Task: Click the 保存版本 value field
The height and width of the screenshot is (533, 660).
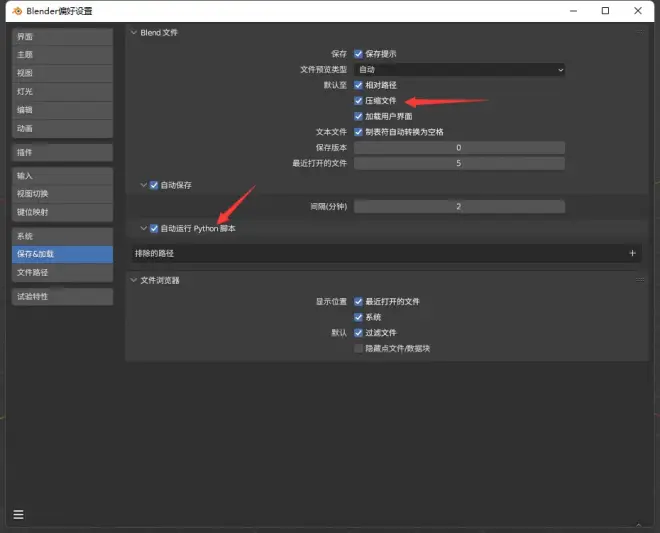Action: [459, 148]
